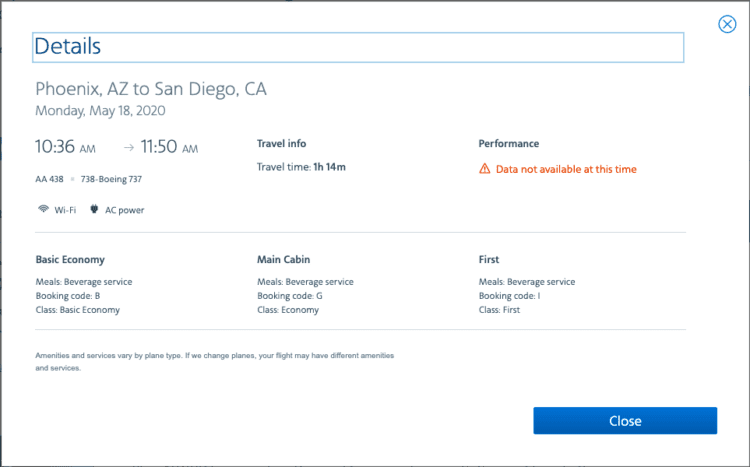
Task: Click the circled X close icon
Action: click(727, 24)
